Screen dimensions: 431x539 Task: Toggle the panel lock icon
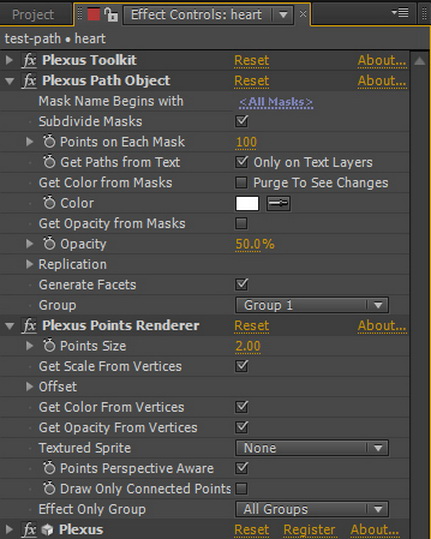click(x=111, y=15)
